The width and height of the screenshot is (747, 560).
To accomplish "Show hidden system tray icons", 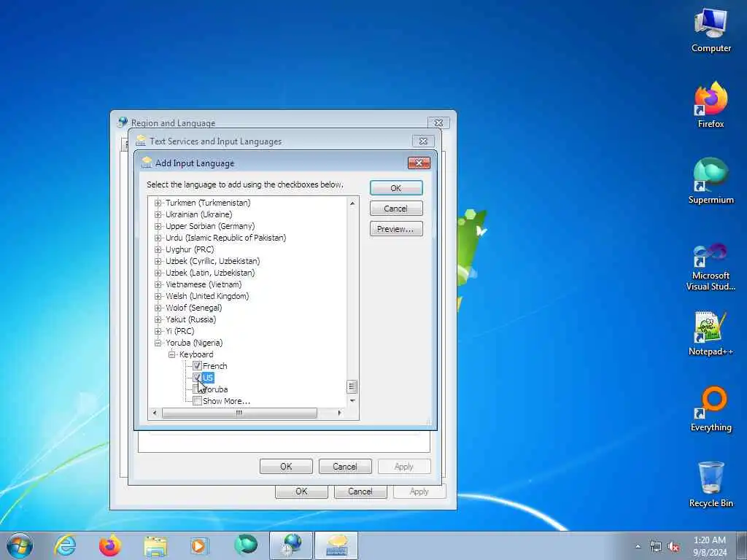I will [638, 547].
